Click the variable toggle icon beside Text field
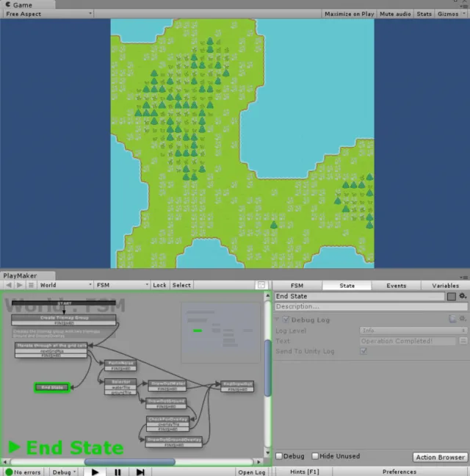 (463, 341)
